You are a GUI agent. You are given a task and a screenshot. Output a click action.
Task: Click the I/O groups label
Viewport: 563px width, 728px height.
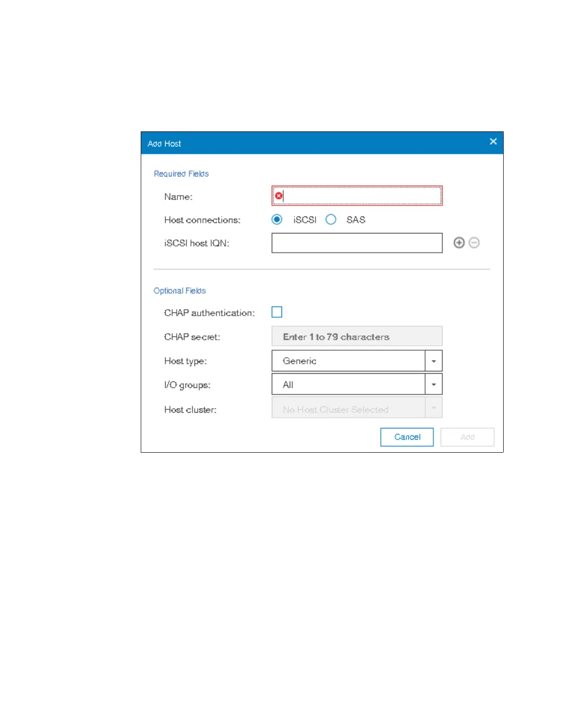click(x=187, y=385)
